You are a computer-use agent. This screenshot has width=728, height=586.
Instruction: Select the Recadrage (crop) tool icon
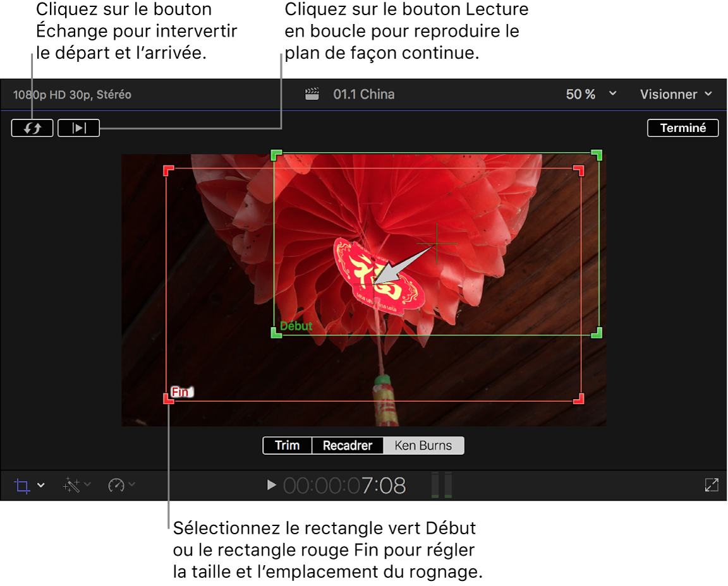24,485
